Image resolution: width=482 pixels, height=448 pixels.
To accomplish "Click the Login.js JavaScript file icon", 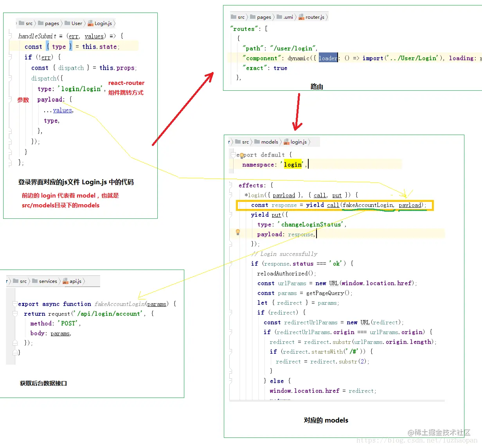I will tap(90, 23).
